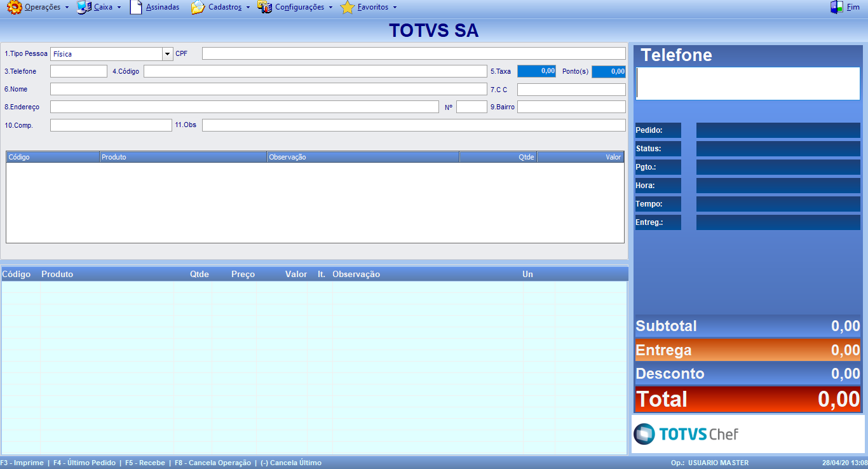The width and height of the screenshot is (868, 469).
Task: Select the Ponto(s) value field
Action: pos(609,71)
